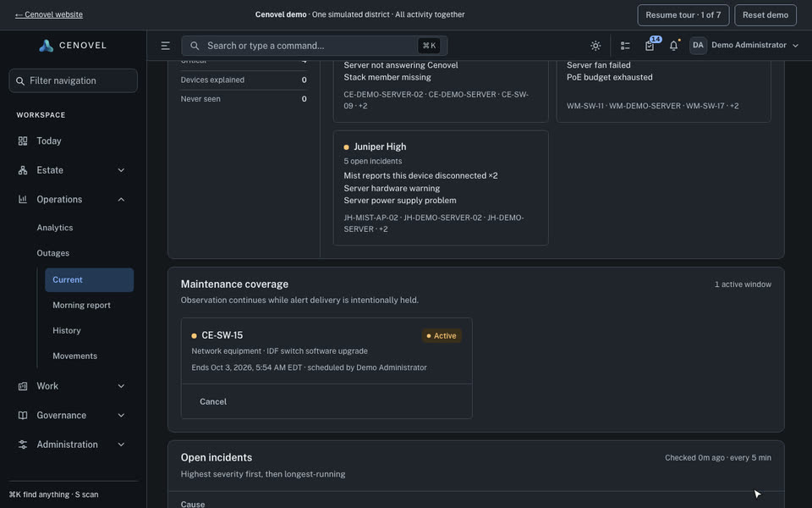Click the Estate icon in sidebar
812x508 pixels.
[x=23, y=170]
